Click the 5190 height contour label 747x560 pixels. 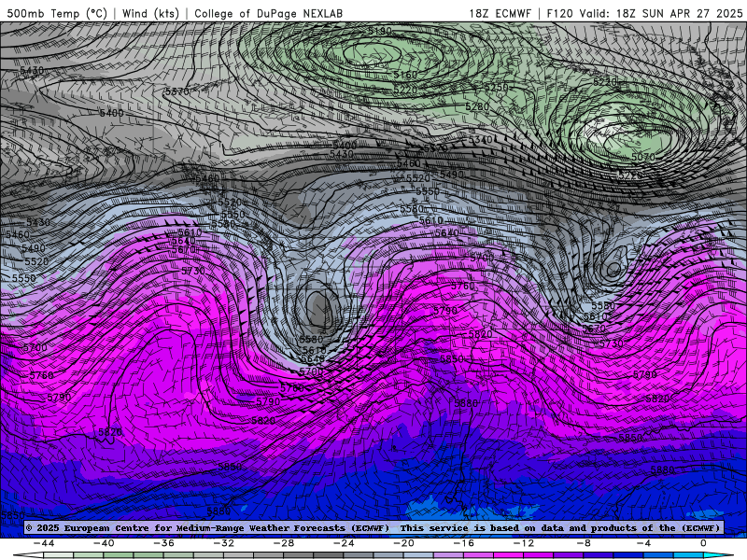[x=380, y=32]
